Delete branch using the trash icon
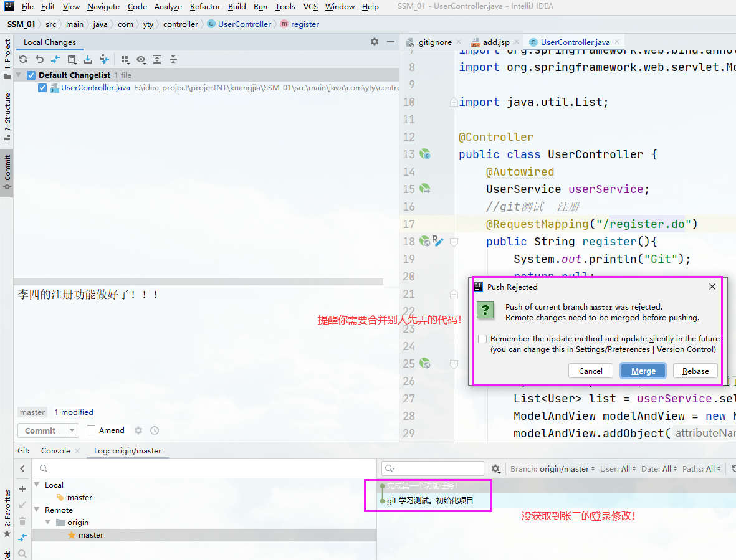 point(22,521)
